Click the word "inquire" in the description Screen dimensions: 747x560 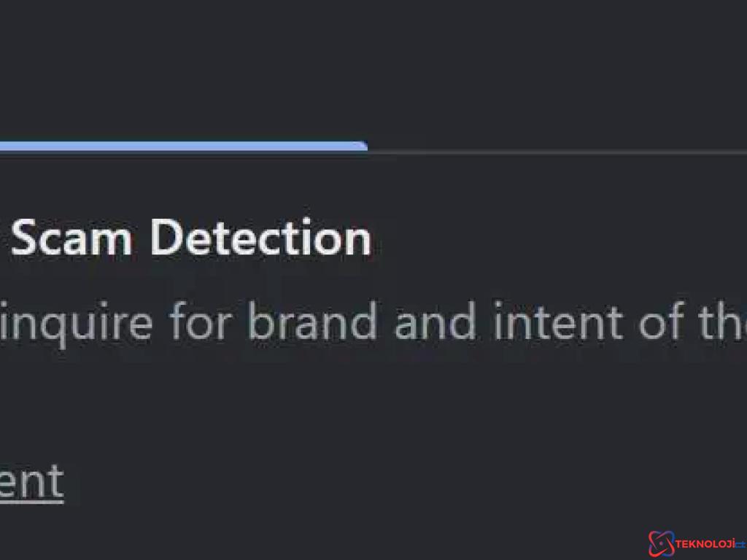(76, 324)
